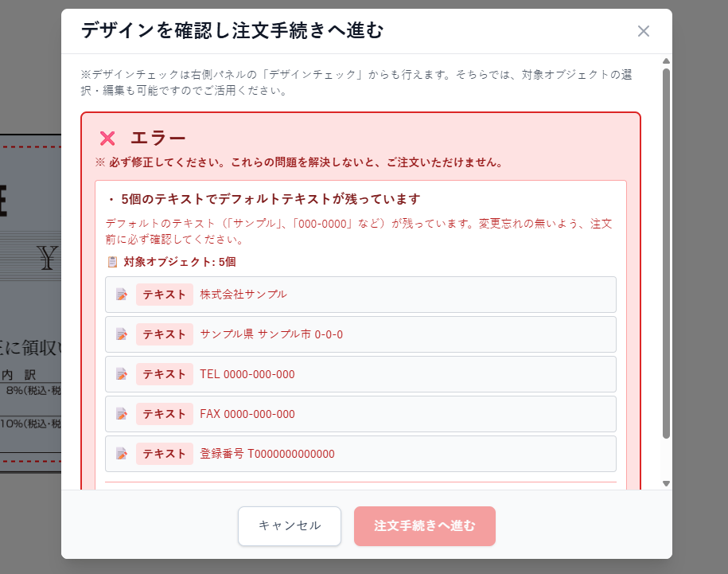Select the 株式会社サンプル list row
This screenshot has height=574, width=728.
pos(360,294)
